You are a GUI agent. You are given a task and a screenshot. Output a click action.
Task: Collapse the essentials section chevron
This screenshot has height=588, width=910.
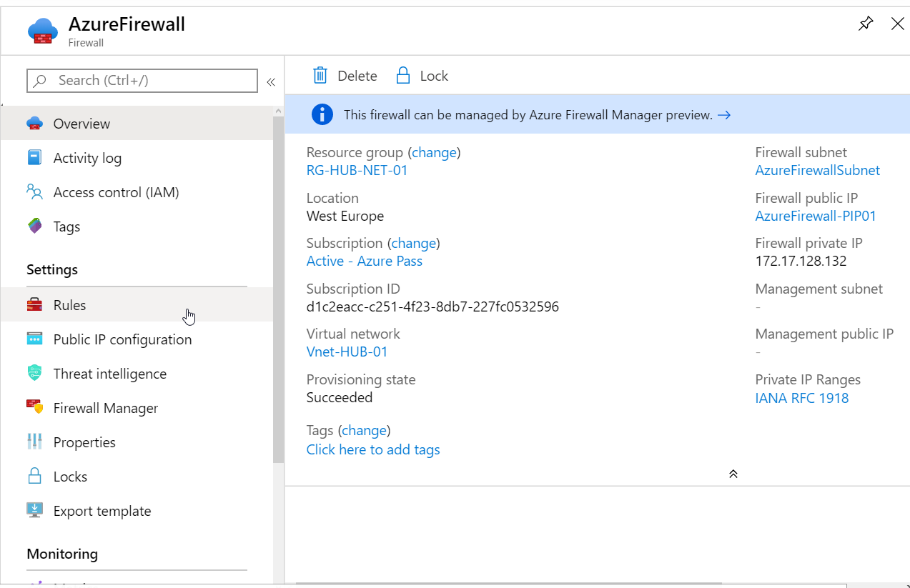click(733, 474)
